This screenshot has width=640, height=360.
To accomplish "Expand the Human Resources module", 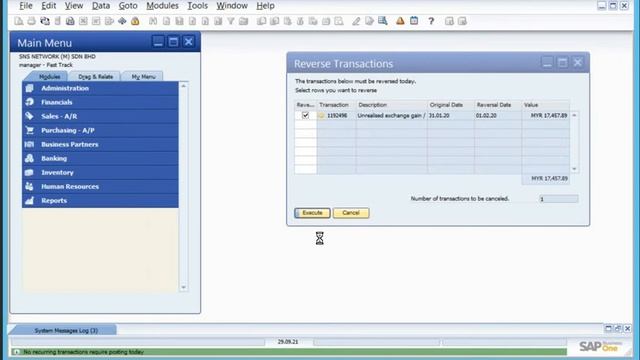I will click(100, 187).
